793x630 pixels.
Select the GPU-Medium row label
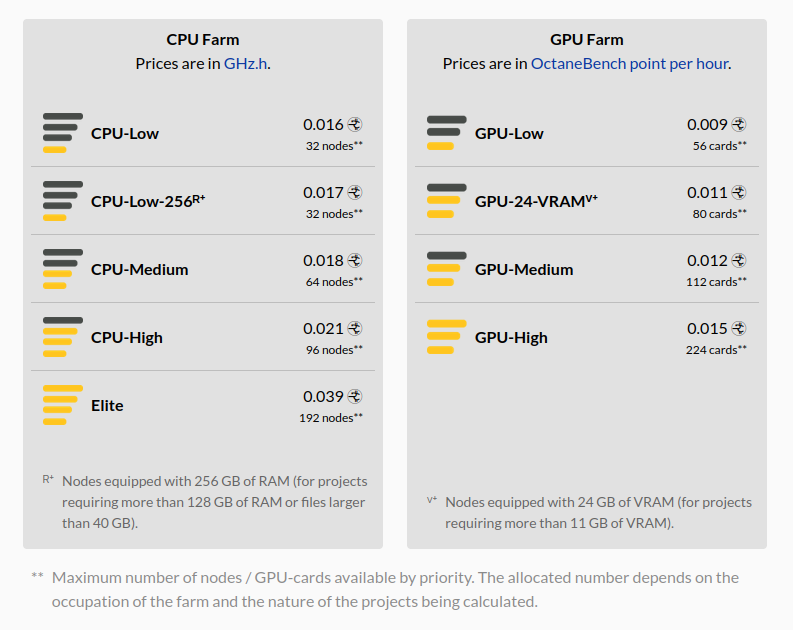(524, 269)
